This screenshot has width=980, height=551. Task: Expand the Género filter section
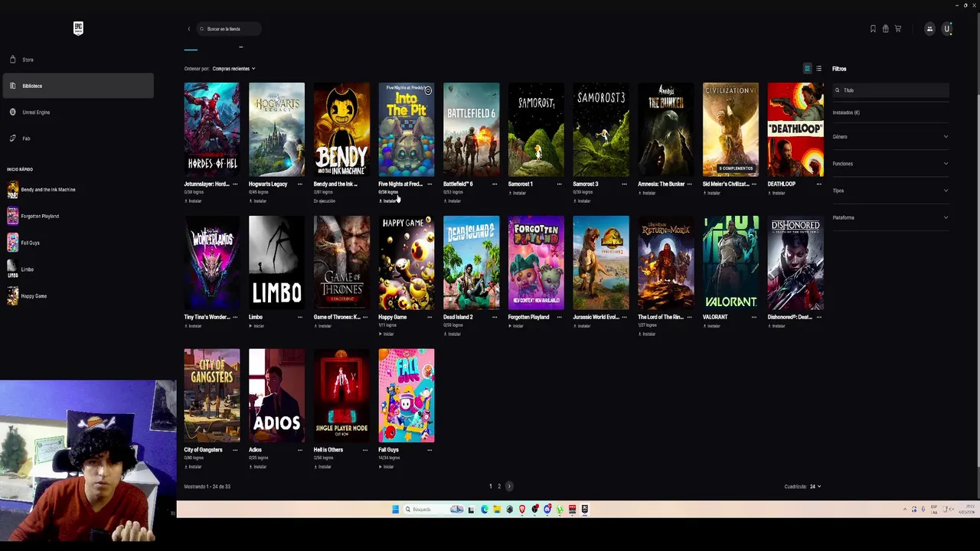click(890, 137)
